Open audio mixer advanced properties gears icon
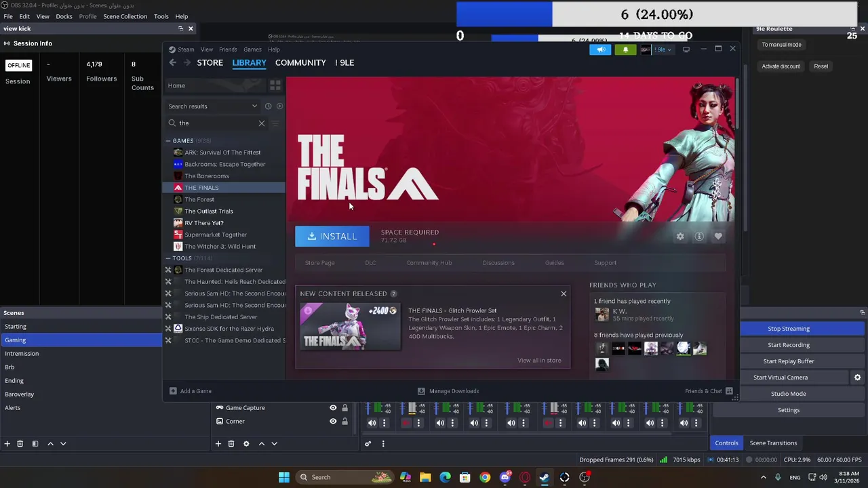The height and width of the screenshot is (488, 868). pos(368,444)
